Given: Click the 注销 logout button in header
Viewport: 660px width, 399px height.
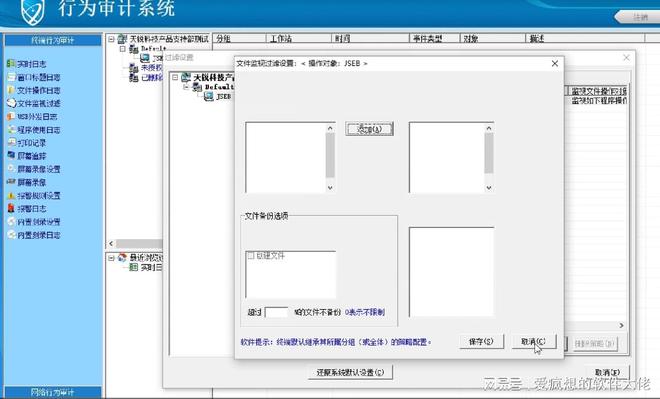Looking at the screenshot, I should pos(639,17).
